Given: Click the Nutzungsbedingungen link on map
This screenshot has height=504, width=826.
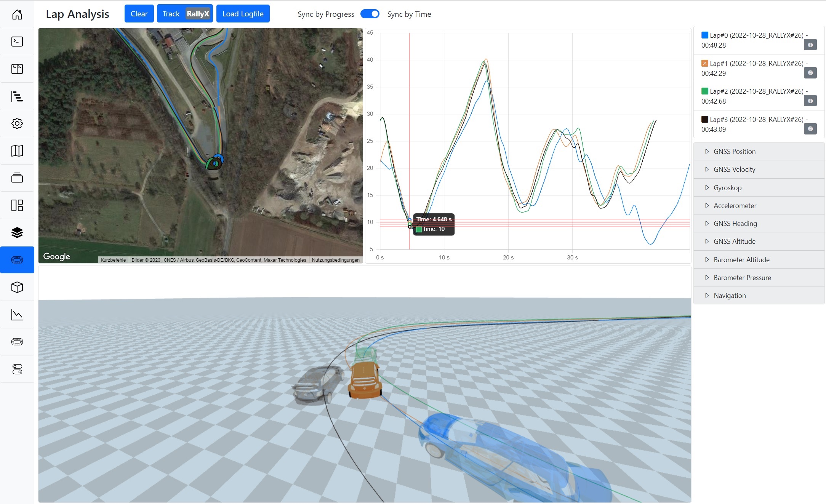Looking at the screenshot, I should pyautogui.click(x=336, y=260).
